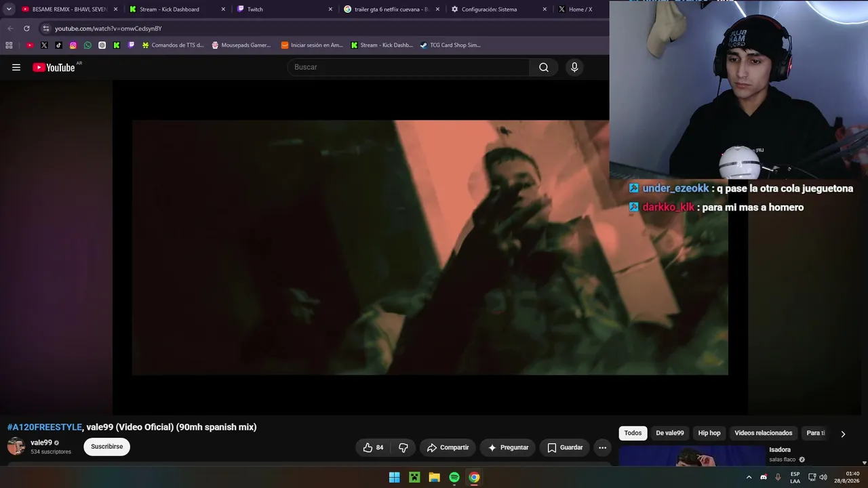Reload the page in Chrome
The image size is (868, 488).
pyautogui.click(x=26, y=28)
